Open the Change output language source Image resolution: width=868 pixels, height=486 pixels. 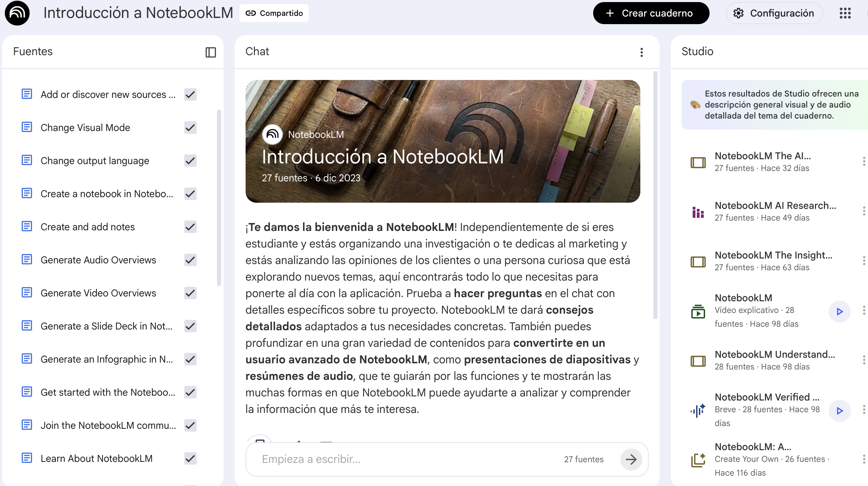click(x=95, y=161)
